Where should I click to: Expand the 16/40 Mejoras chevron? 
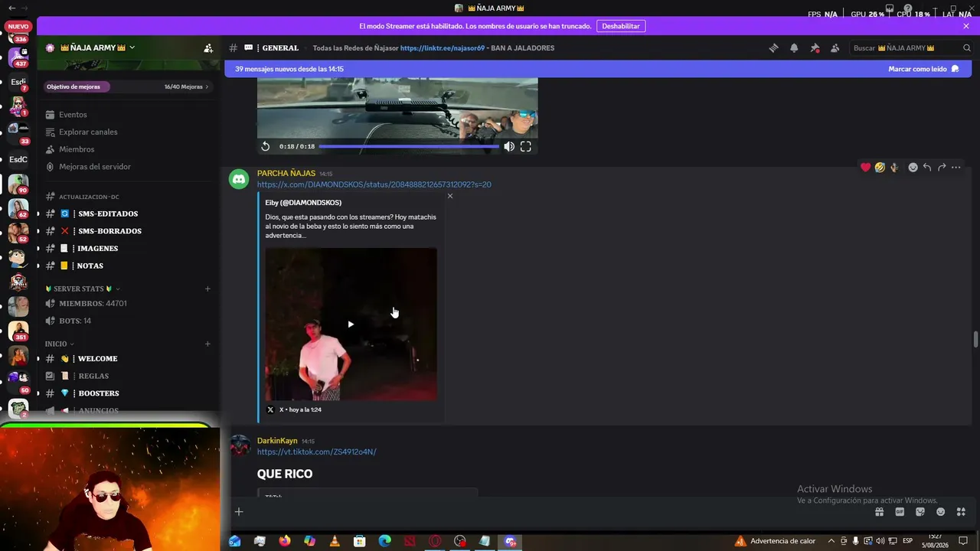tap(207, 87)
